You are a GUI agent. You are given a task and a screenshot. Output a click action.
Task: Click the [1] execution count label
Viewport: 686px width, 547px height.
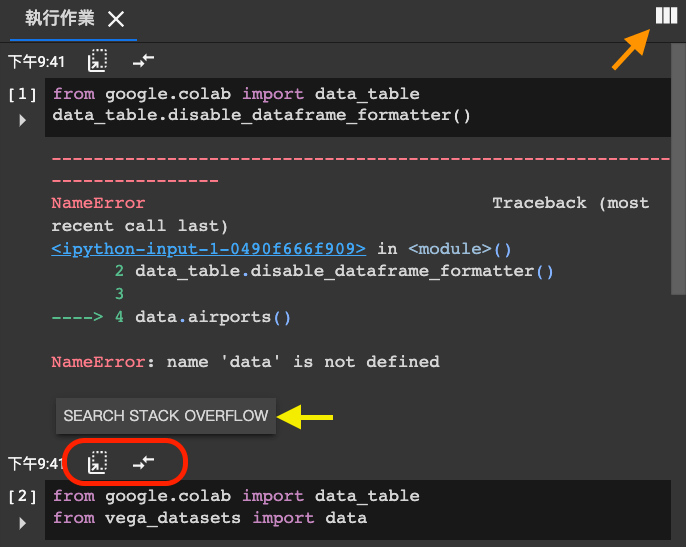click(x=23, y=95)
